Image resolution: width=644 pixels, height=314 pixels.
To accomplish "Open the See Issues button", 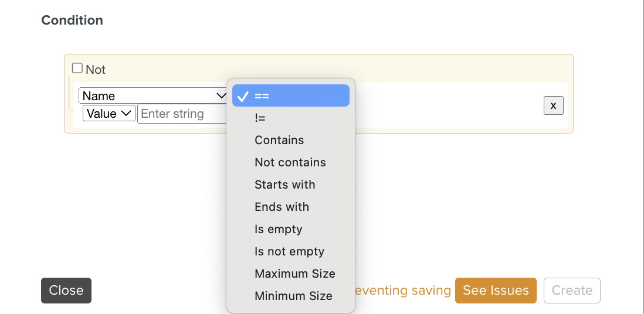I will (496, 291).
